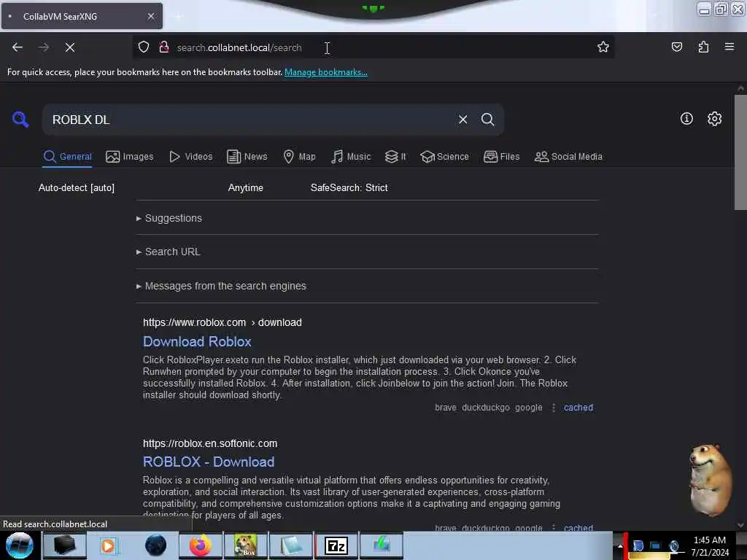Open the Auto-detect language dropdown
The width and height of the screenshot is (747, 560).
click(76, 187)
